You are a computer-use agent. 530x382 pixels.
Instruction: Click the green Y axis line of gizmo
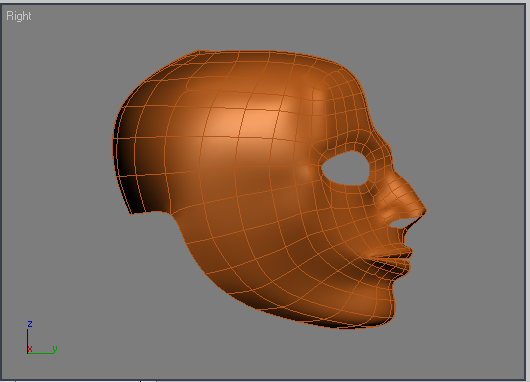(x=41, y=353)
